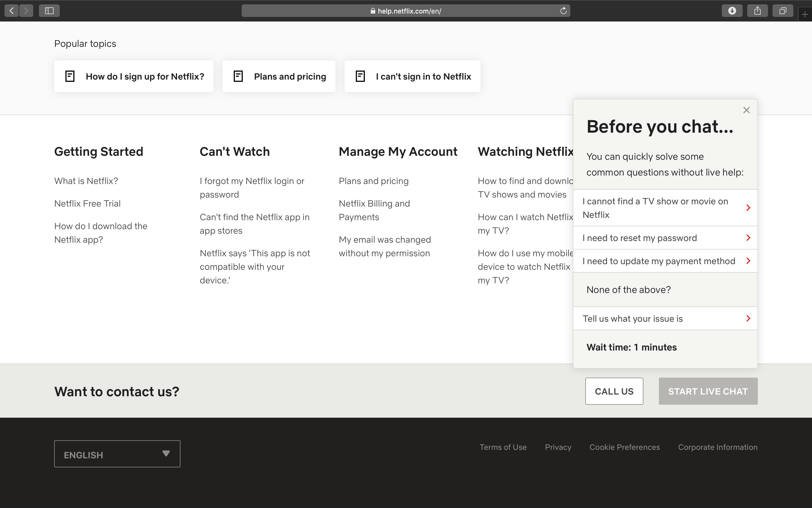Open the Safari downloads icon
The height and width of the screenshot is (508, 812).
pyautogui.click(x=732, y=11)
